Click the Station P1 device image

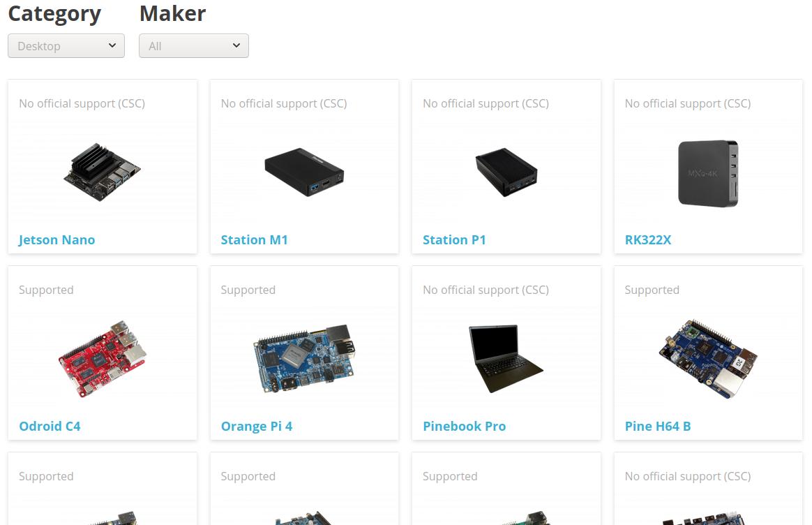pos(506,172)
